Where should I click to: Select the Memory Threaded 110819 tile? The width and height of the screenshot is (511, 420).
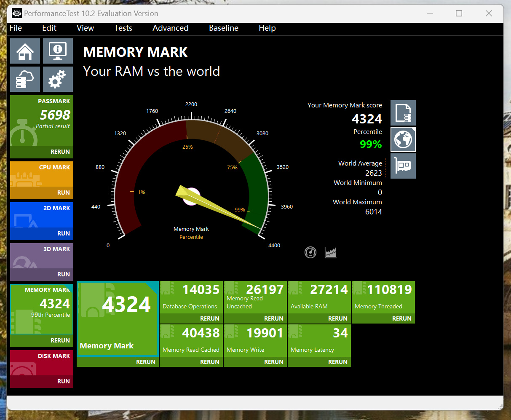(383, 297)
